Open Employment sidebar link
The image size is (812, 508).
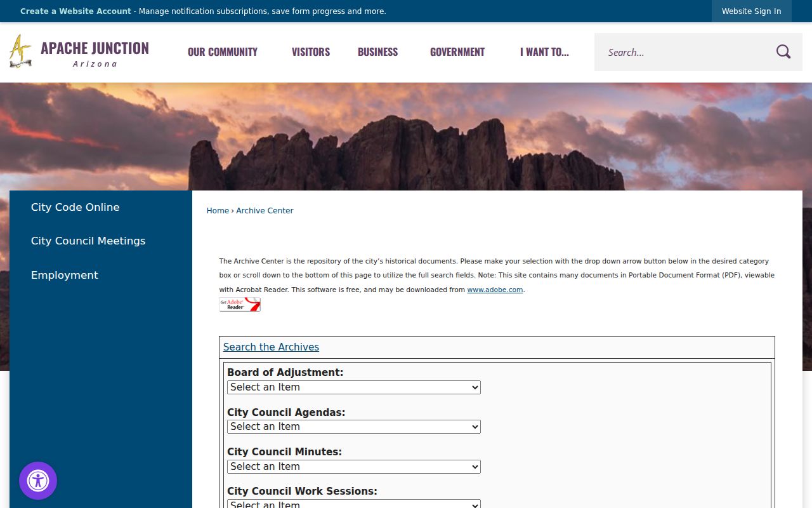pyautogui.click(x=64, y=275)
